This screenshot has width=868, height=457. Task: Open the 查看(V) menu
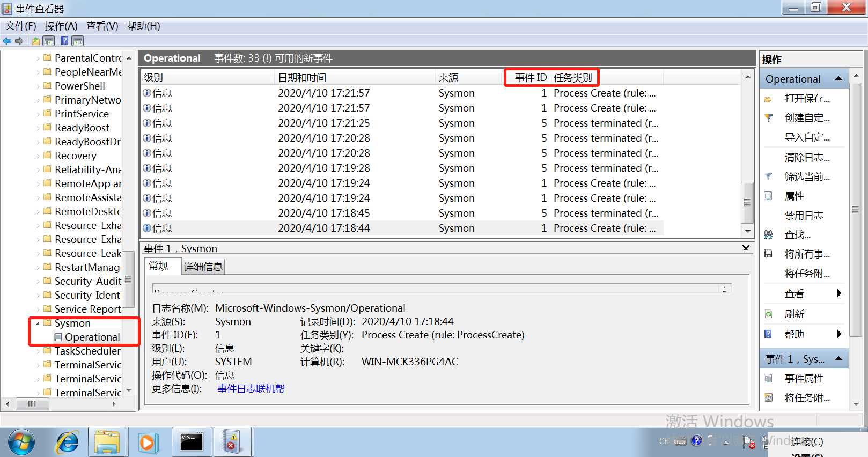click(102, 26)
